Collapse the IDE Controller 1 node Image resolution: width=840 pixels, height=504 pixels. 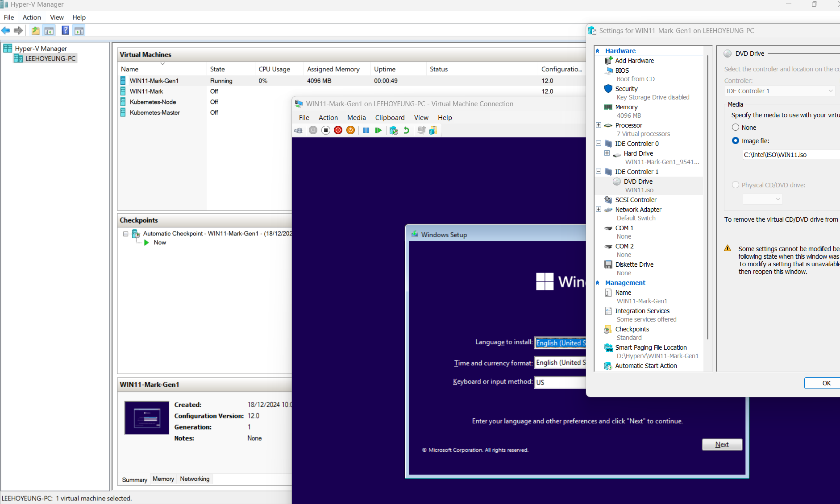click(599, 171)
